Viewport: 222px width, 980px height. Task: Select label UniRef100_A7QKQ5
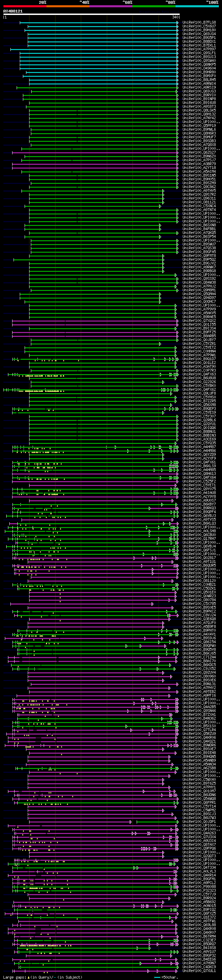199,233
